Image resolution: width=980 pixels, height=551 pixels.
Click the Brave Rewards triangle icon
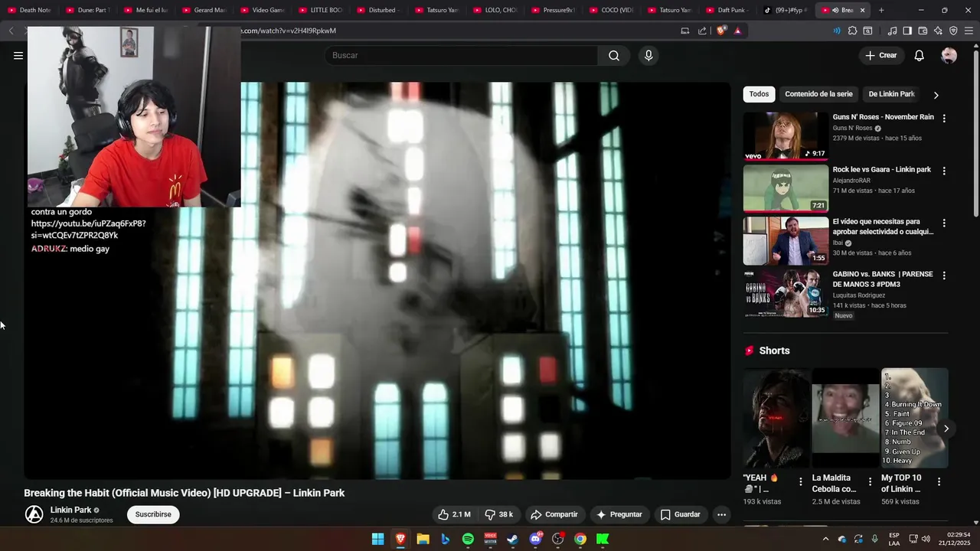[x=737, y=31]
